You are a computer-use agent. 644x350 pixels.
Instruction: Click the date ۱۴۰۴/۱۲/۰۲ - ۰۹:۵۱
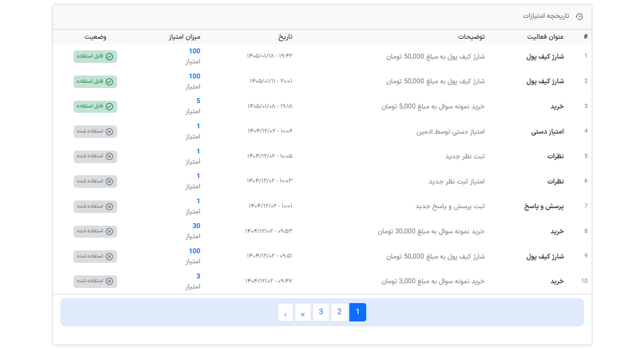pyautogui.click(x=270, y=256)
